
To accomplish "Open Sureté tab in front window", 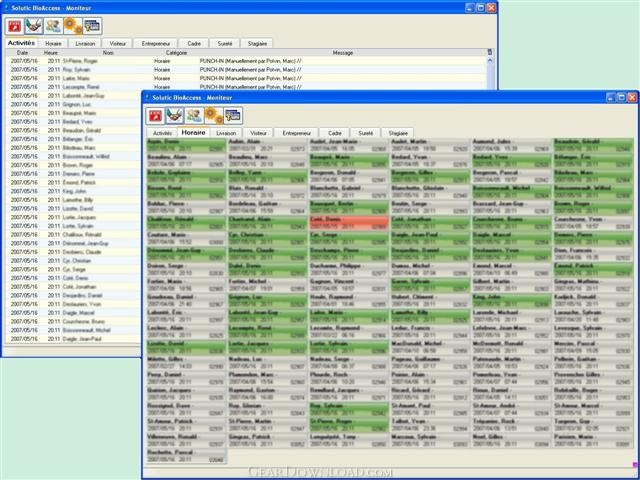I will [366, 133].
